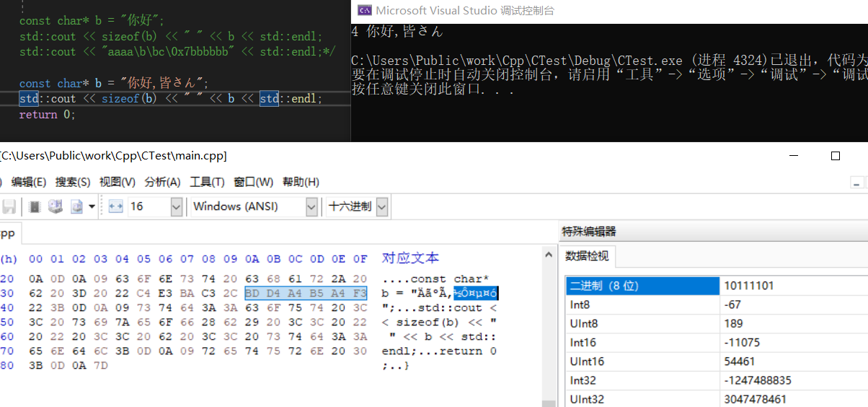Click the 对应文本 column header
The width and height of the screenshot is (868, 407).
[x=410, y=258]
